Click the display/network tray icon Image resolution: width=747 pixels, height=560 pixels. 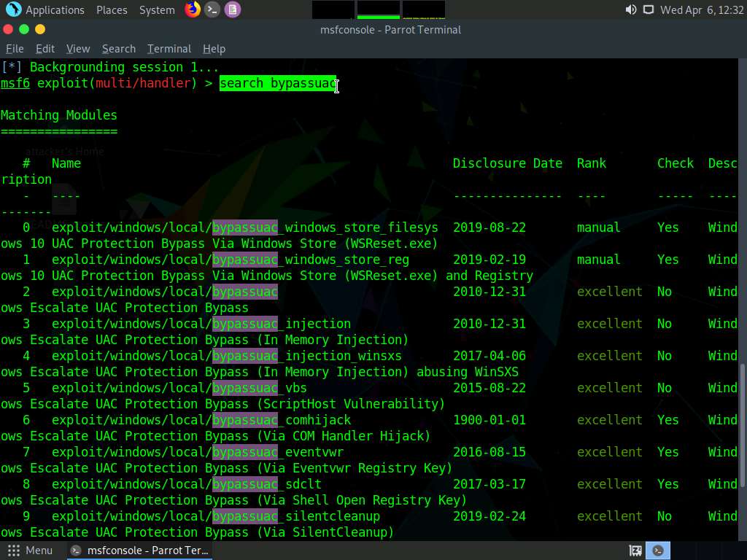click(x=648, y=10)
